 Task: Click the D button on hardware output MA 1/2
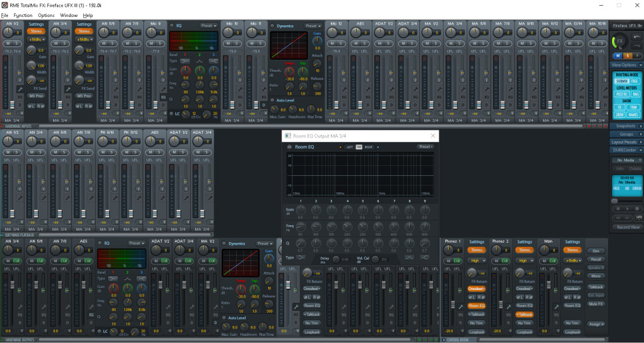[215, 322]
